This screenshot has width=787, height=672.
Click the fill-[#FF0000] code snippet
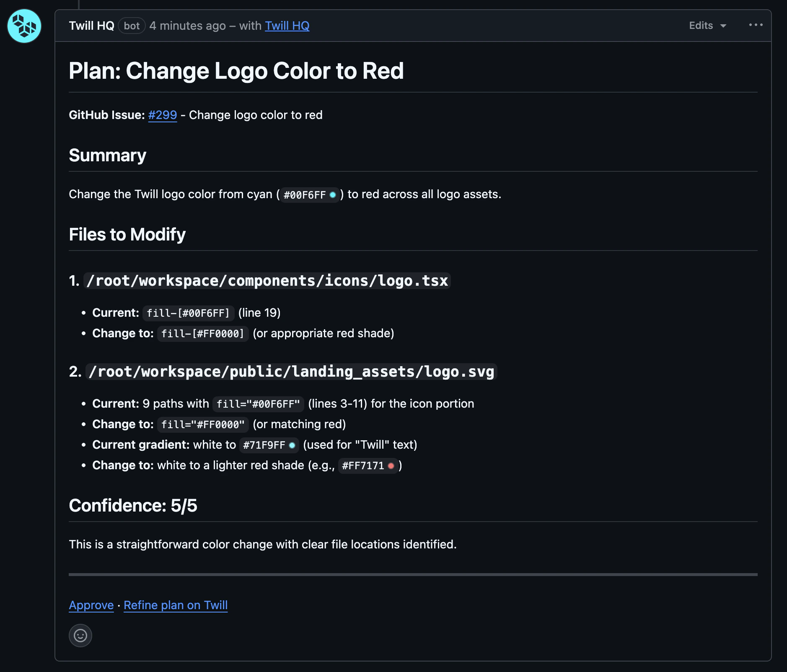[x=203, y=333]
